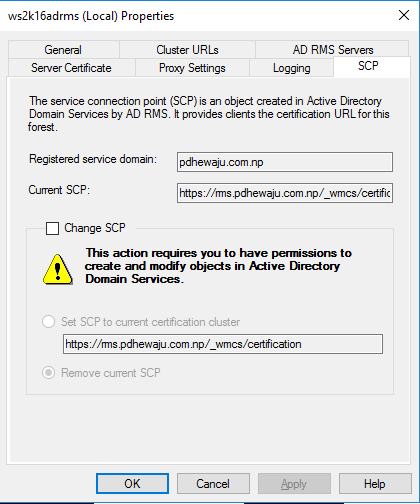The width and height of the screenshot is (420, 504).
Task: Select Set SCP to current certification cluster
Action: point(48,322)
